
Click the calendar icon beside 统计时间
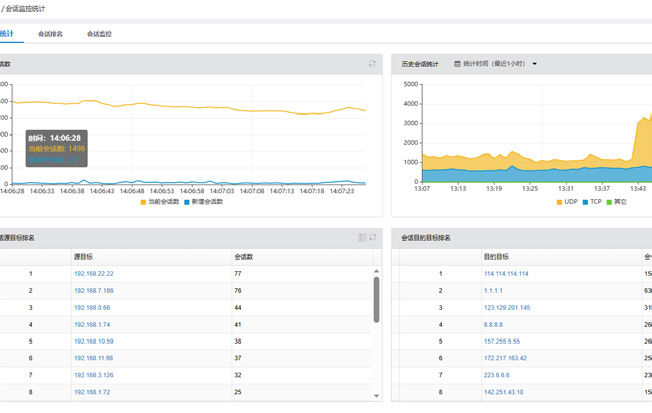point(458,64)
